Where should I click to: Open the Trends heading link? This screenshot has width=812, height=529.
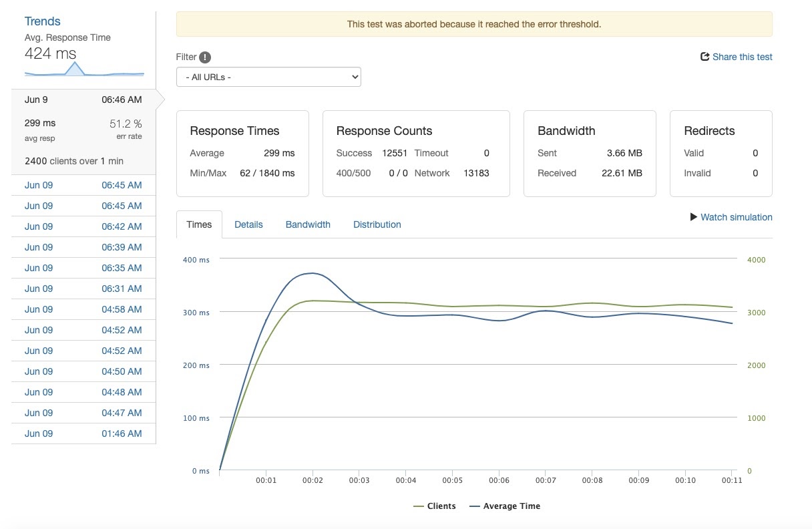tap(43, 21)
